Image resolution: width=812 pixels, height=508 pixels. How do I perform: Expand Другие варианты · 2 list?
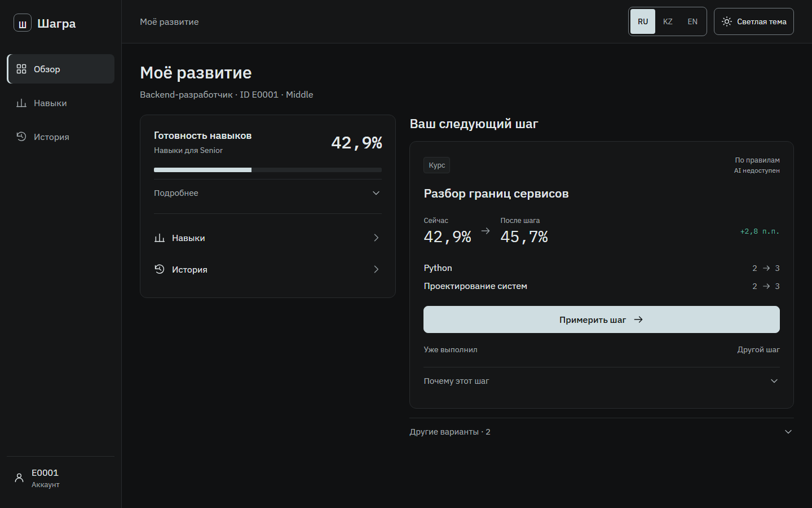pyautogui.click(x=602, y=432)
